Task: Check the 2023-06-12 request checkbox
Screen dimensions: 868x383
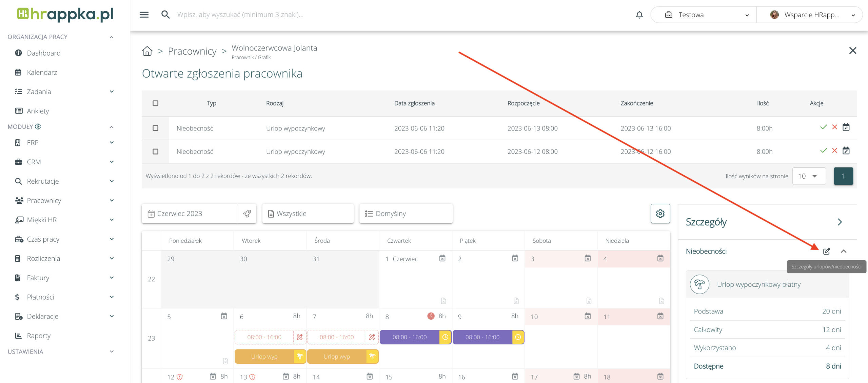Action: tap(155, 152)
